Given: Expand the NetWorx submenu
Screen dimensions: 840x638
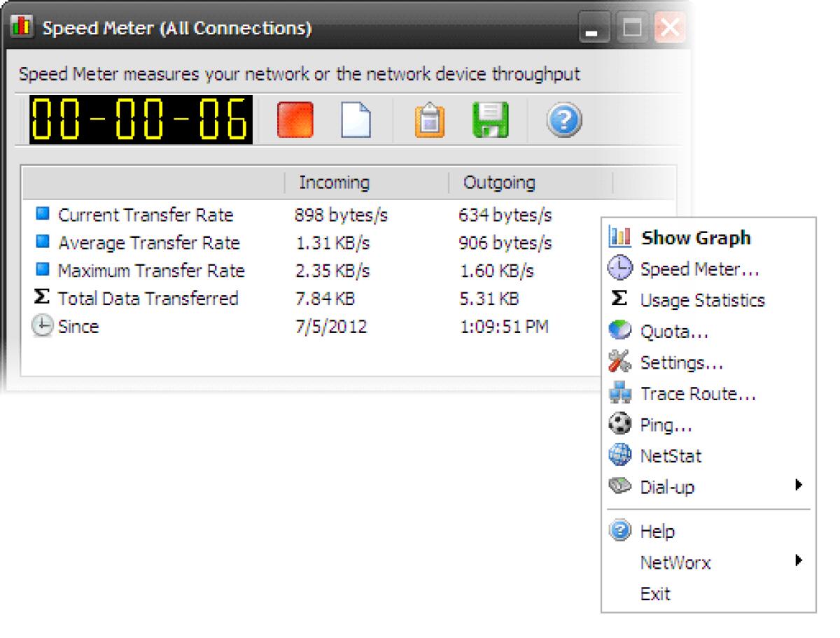Looking at the screenshot, I should tap(675, 562).
